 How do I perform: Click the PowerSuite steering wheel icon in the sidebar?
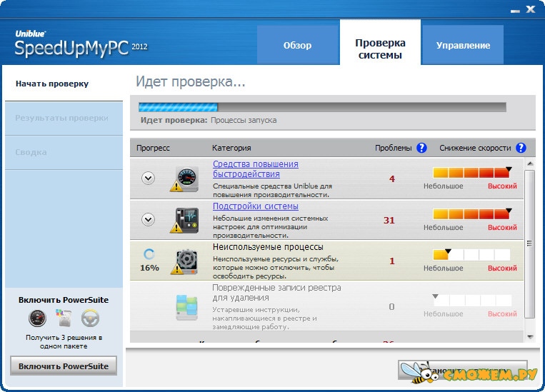coord(91,318)
